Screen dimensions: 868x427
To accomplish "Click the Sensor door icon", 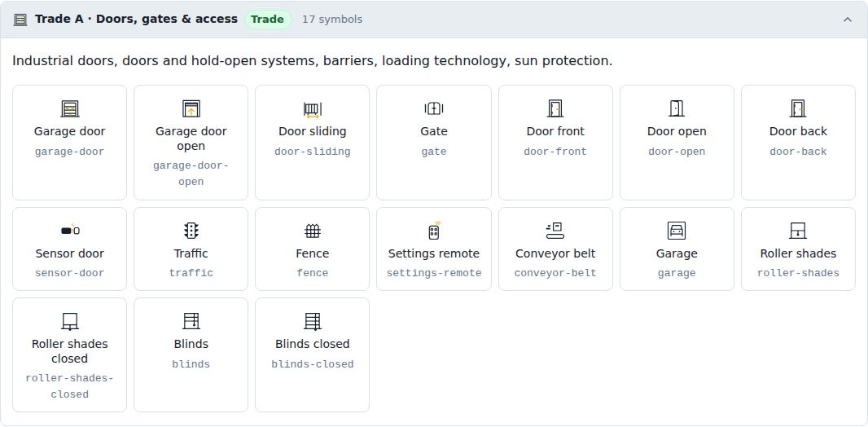I will [x=70, y=231].
